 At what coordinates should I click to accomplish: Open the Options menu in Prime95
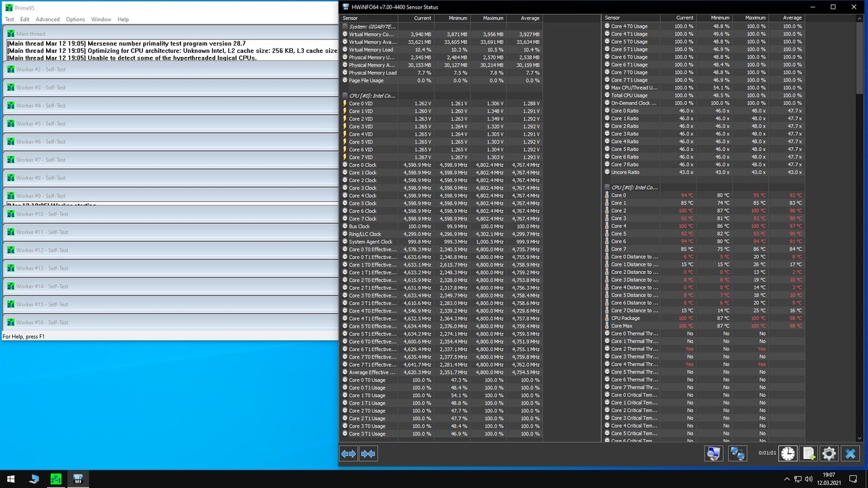(75, 20)
